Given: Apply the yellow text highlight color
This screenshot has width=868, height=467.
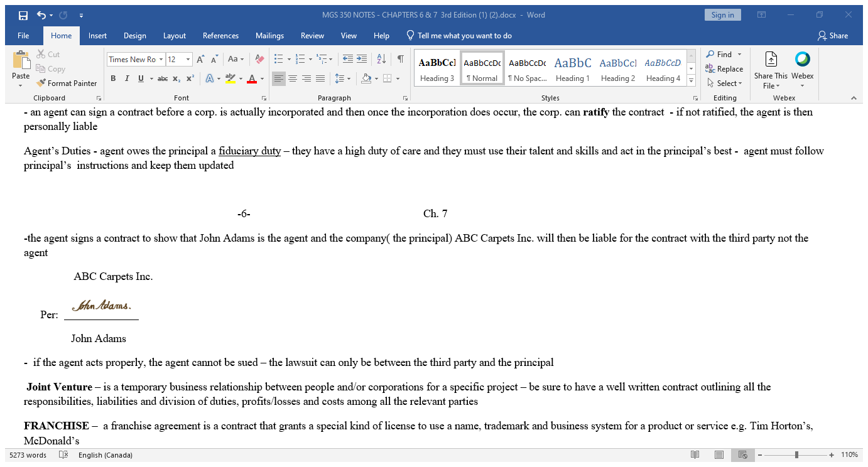Looking at the screenshot, I should 230,78.
